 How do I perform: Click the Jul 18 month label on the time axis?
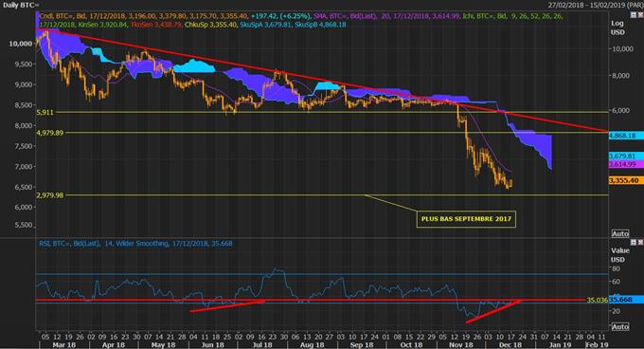click(x=262, y=344)
